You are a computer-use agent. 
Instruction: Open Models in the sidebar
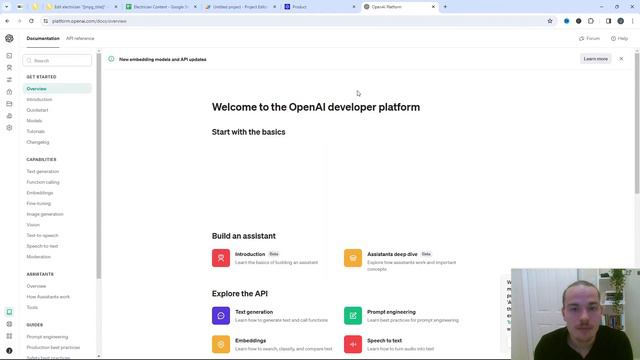pos(34,121)
